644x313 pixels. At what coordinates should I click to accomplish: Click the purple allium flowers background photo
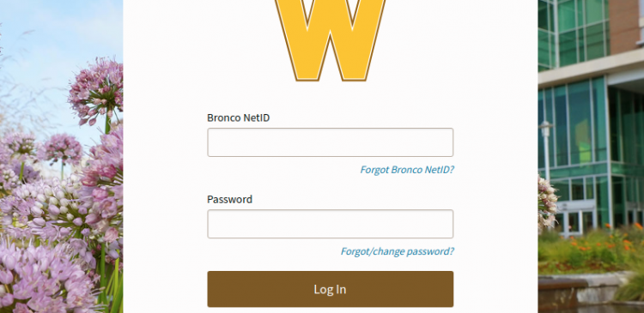pos(62,184)
